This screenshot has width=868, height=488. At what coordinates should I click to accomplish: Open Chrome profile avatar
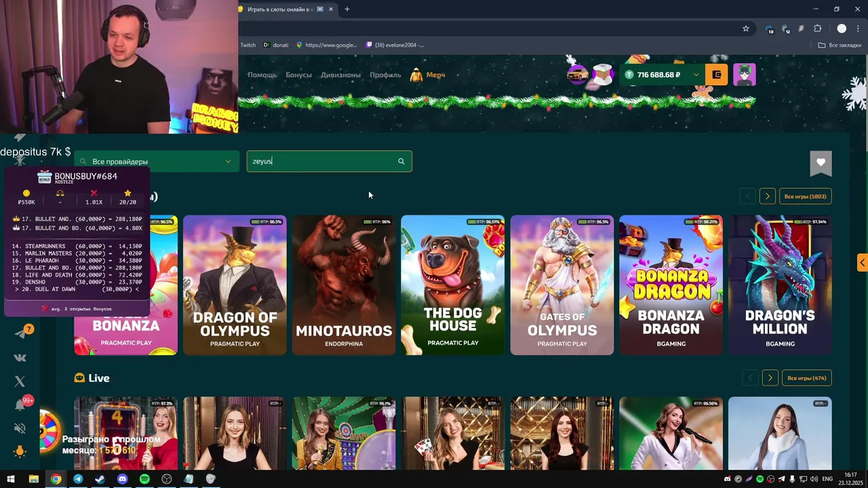[x=842, y=28]
